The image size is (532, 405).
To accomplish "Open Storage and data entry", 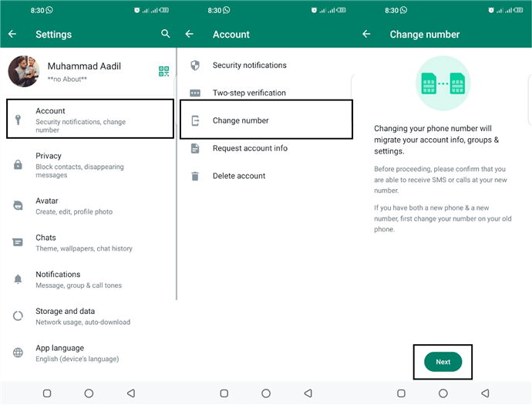I will 88,316.
